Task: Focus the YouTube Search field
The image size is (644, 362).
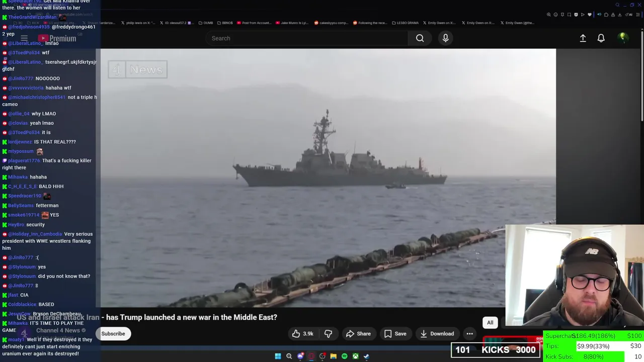Action: point(307,38)
